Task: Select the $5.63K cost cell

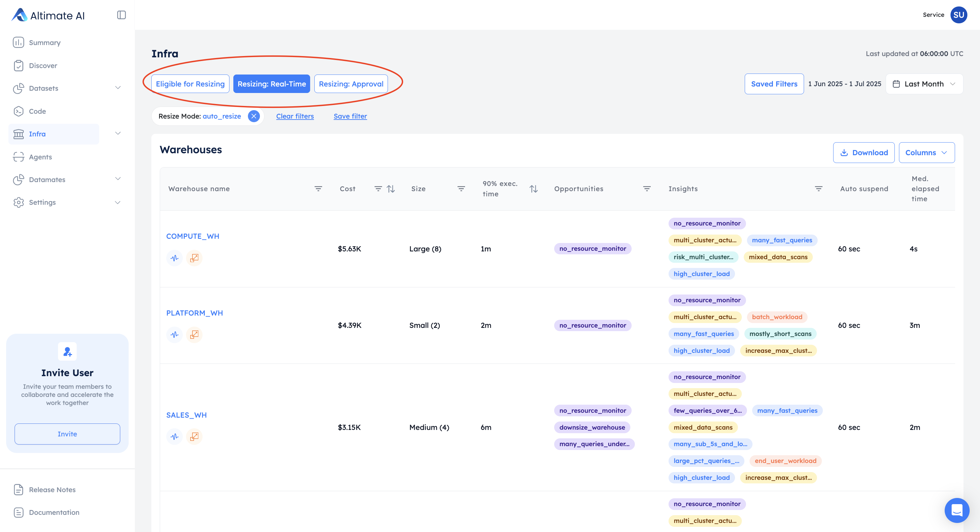Action: tap(349, 249)
